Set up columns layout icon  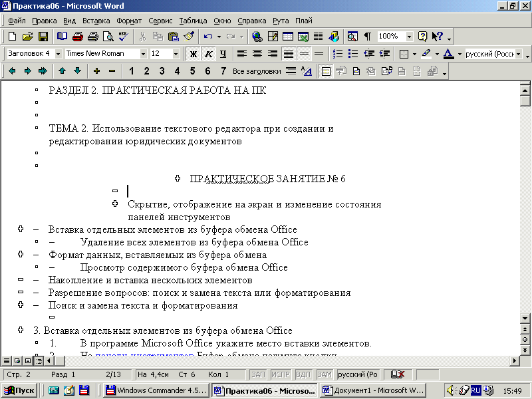tap(319, 37)
